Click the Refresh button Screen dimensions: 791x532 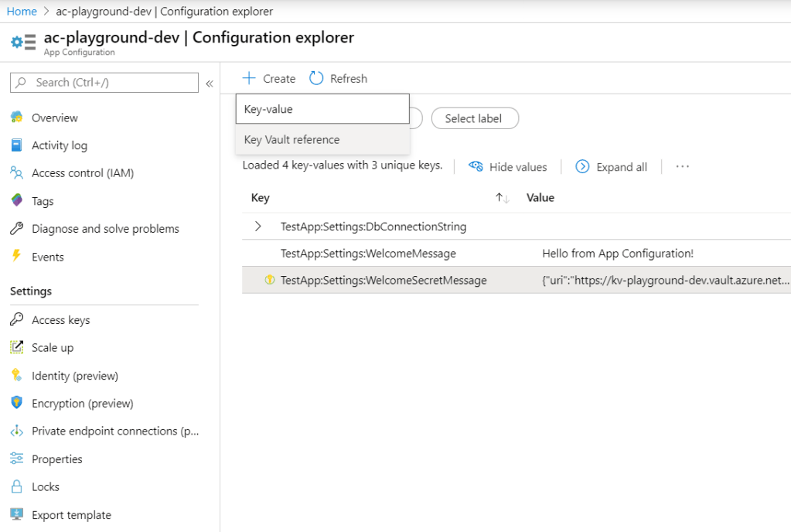339,79
